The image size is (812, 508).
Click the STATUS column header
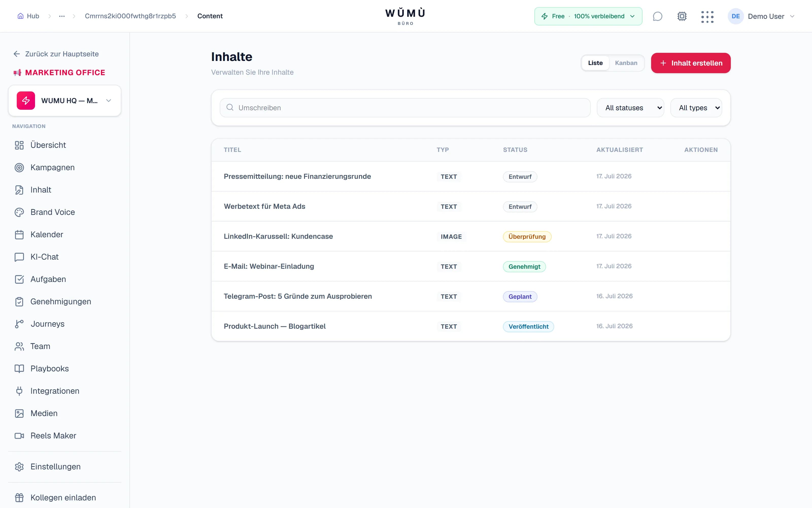[x=515, y=150]
